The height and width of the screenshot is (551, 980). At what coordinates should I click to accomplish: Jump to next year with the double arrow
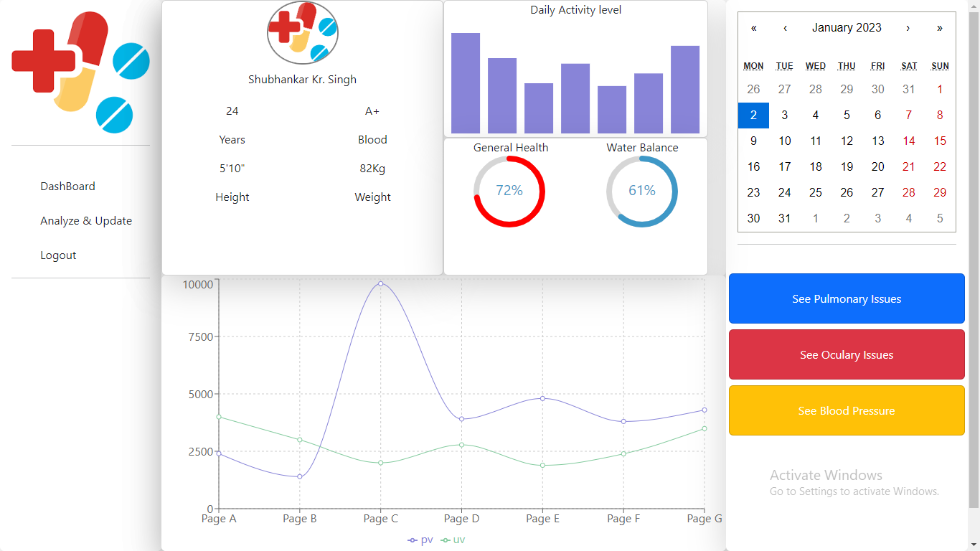point(940,27)
